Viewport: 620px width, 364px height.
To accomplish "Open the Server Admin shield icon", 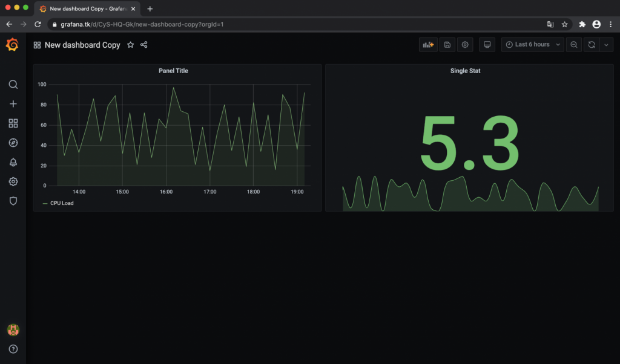I will [x=13, y=201].
